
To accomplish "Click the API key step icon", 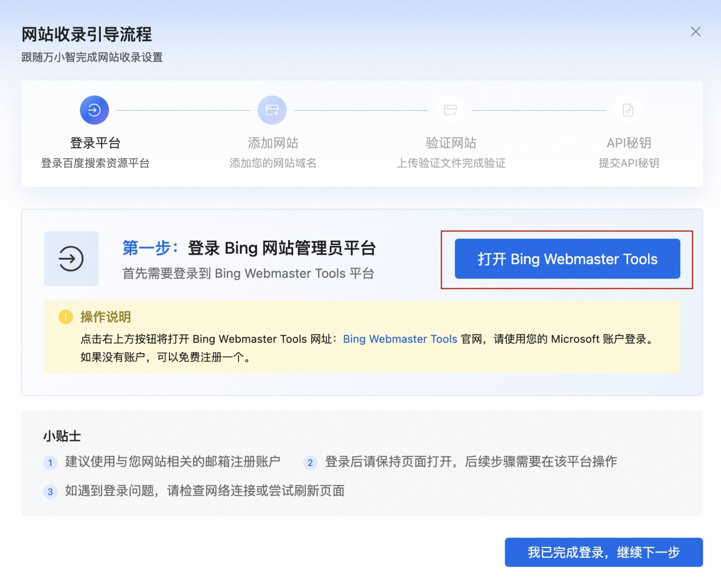I will tap(628, 110).
